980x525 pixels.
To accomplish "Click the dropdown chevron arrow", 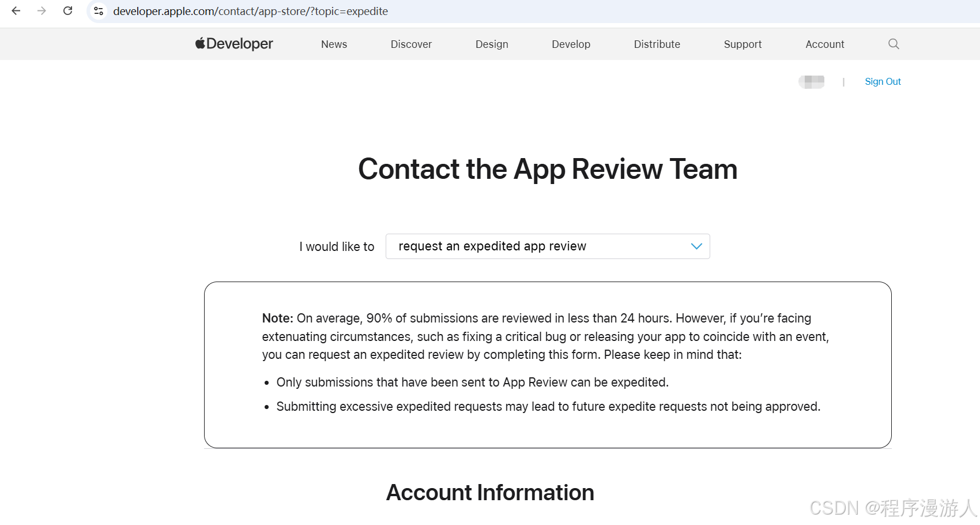I will 696,246.
